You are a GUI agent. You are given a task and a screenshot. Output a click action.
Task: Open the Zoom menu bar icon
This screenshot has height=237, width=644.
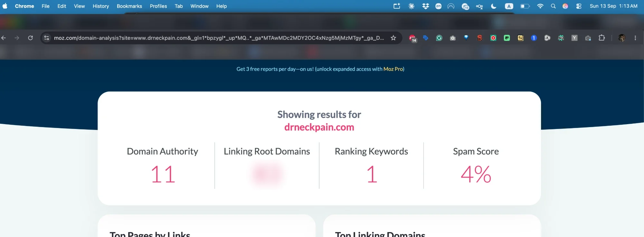tap(438, 6)
